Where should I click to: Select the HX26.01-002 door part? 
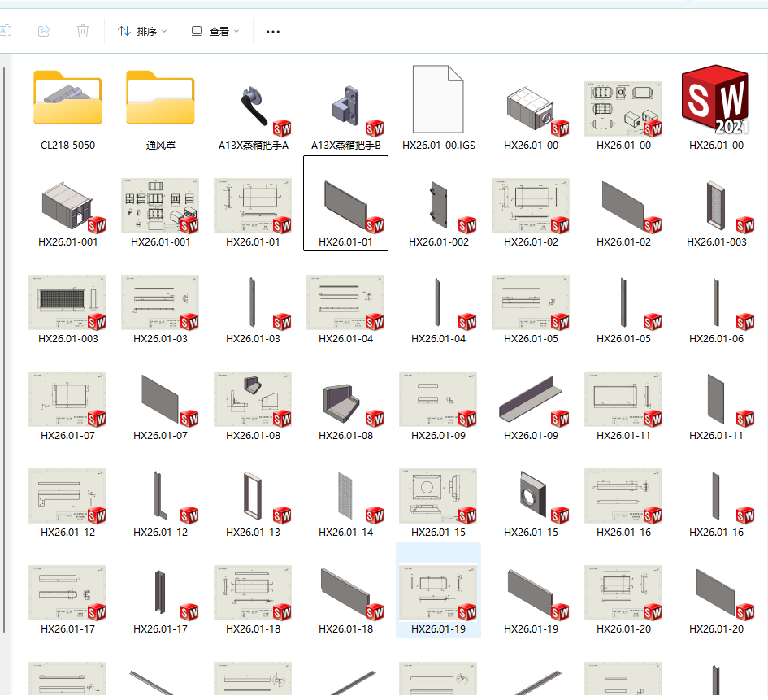(x=438, y=205)
